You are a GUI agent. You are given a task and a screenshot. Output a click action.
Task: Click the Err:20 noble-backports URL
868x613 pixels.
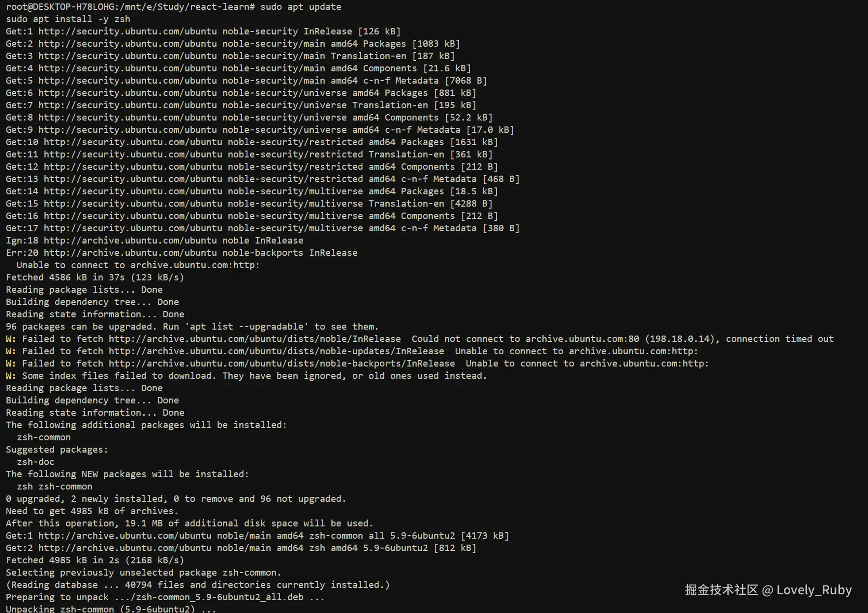tap(130, 253)
